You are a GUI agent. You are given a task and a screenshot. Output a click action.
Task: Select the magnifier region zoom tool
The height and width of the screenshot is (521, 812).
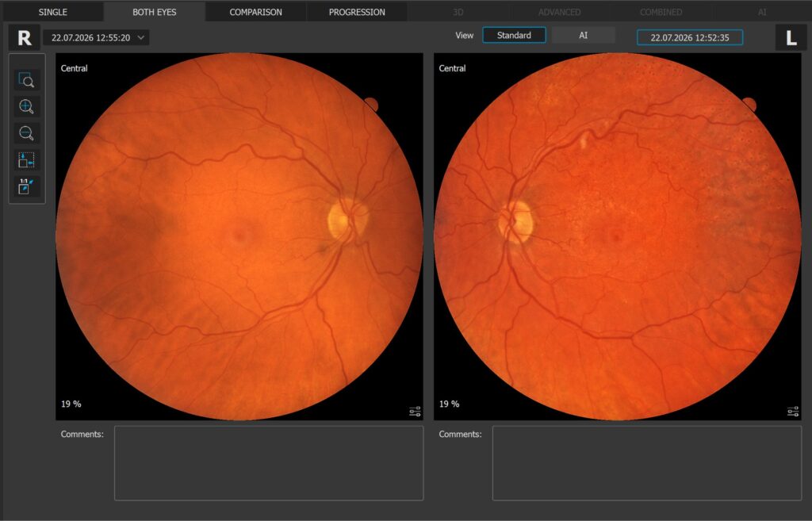26,80
